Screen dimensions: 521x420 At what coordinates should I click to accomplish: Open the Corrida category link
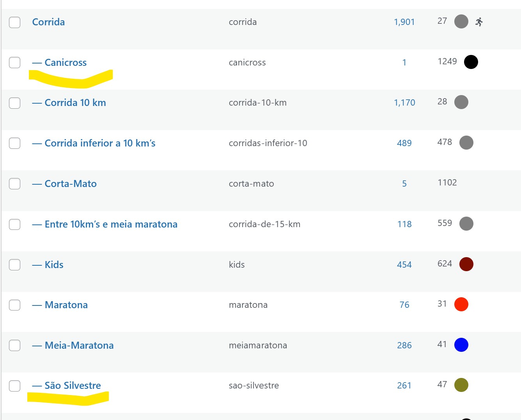click(x=48, y=22)
